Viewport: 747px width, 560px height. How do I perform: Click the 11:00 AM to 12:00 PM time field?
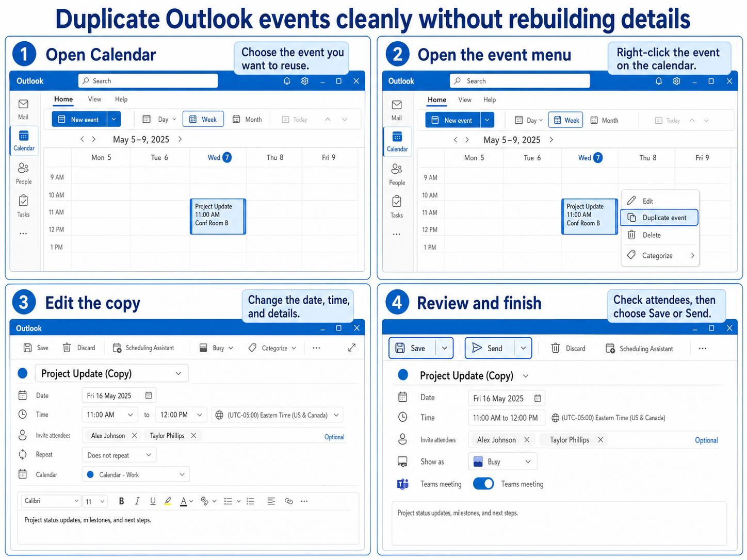(506, 418)
